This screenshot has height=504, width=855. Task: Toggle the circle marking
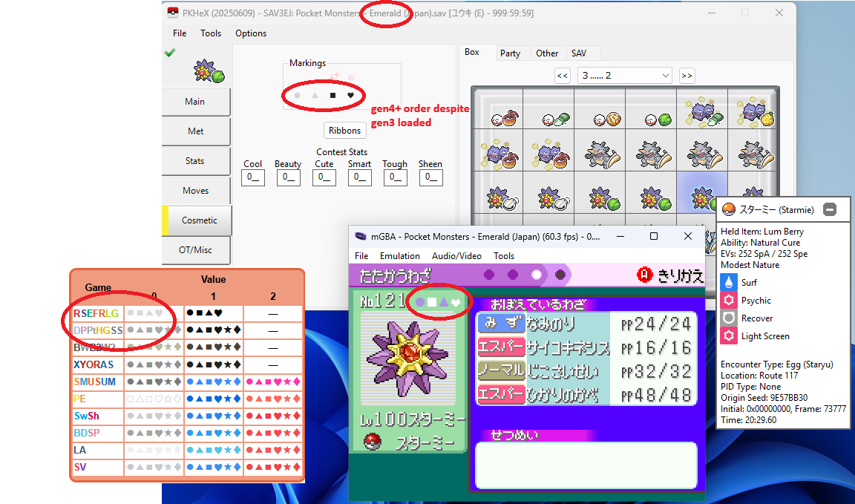coord(298,96)
